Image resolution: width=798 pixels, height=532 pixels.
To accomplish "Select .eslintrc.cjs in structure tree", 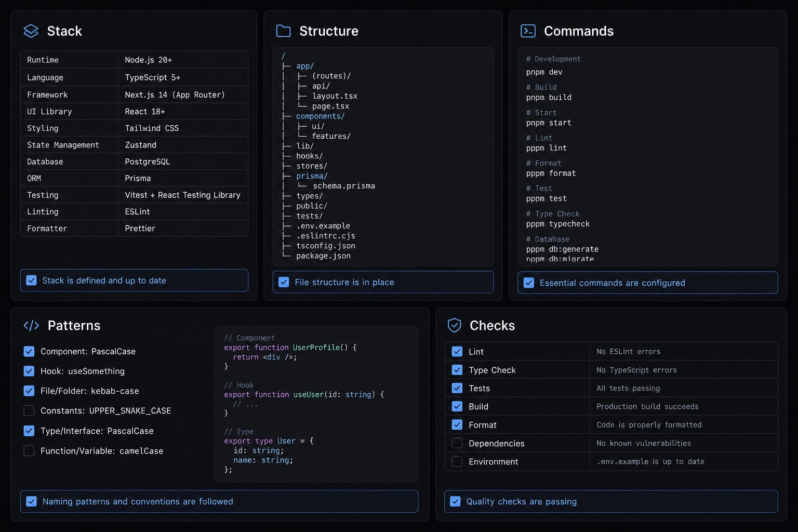I will pos(326,236).
